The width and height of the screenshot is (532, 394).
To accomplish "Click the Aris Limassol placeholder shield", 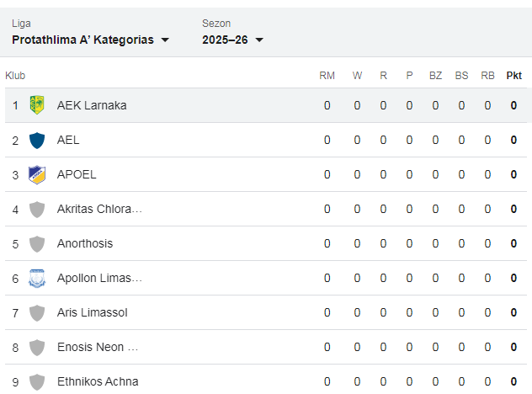I will click(37, 312).
